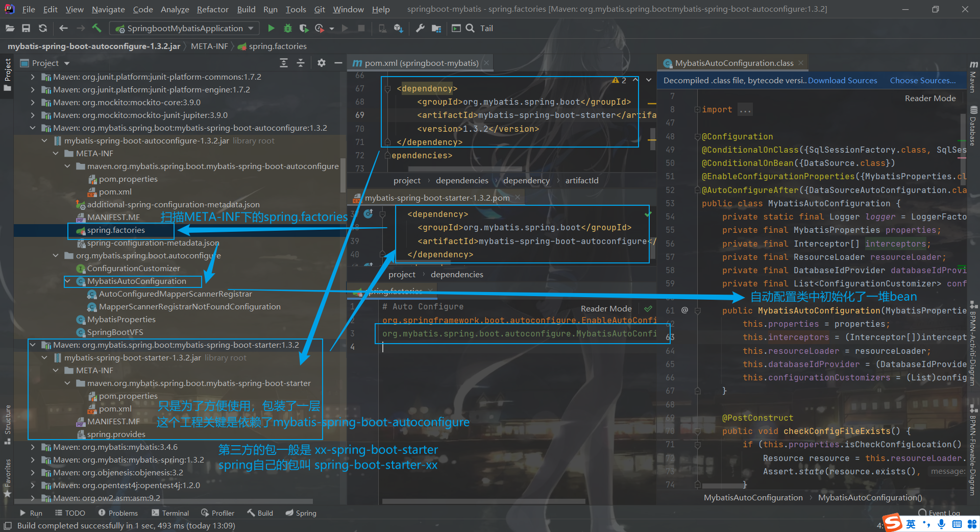980x532 pixels.
Task: Click the Project panel horizontal scrollbar
Action: [x=163, y=501]
